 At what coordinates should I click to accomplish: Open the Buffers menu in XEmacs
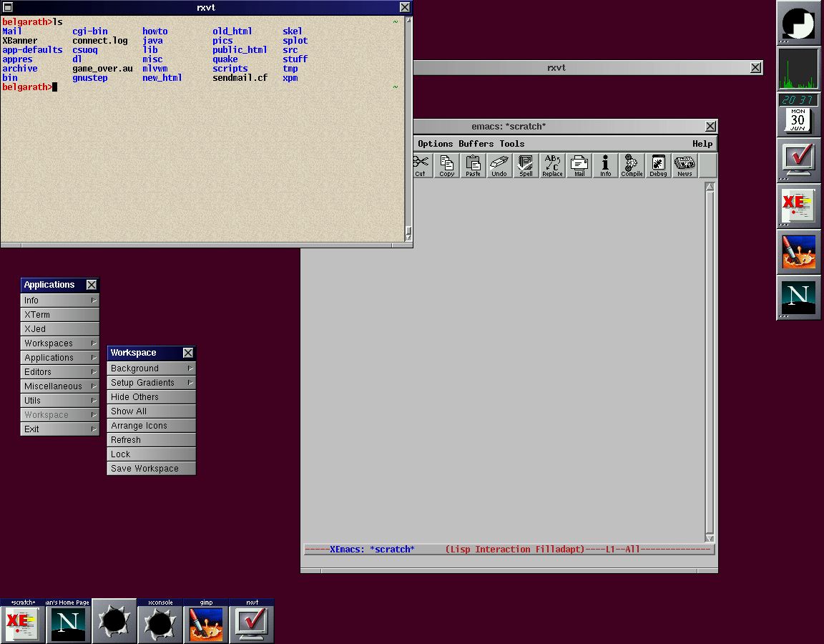click(476, 144)
